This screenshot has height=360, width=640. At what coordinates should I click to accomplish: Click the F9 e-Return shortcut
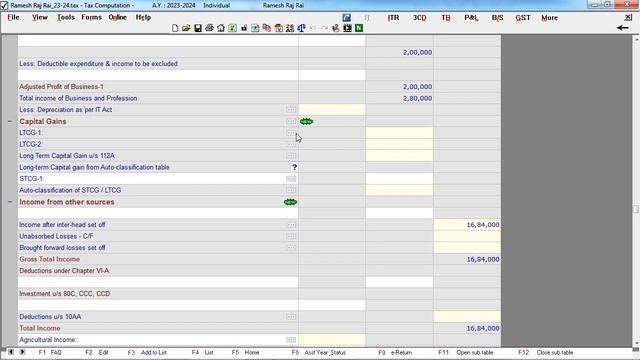click(x=395, y=352)
